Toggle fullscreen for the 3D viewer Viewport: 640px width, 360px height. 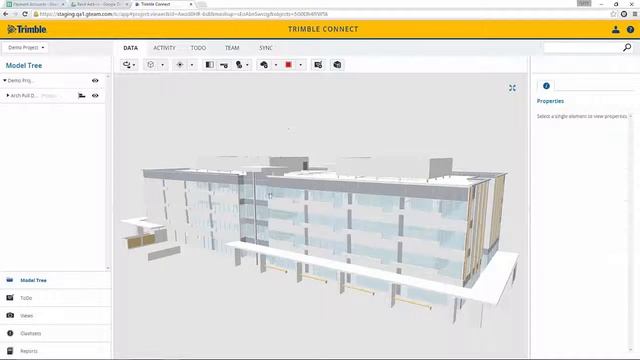(512, 88)
